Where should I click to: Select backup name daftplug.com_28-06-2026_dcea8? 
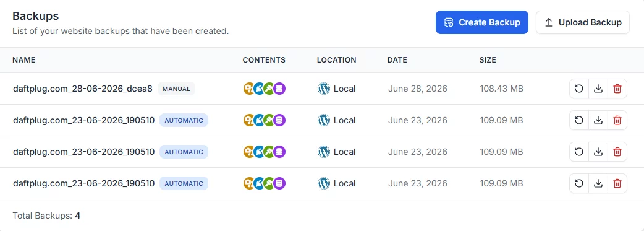pyautogui.click(x=83, y=89)
